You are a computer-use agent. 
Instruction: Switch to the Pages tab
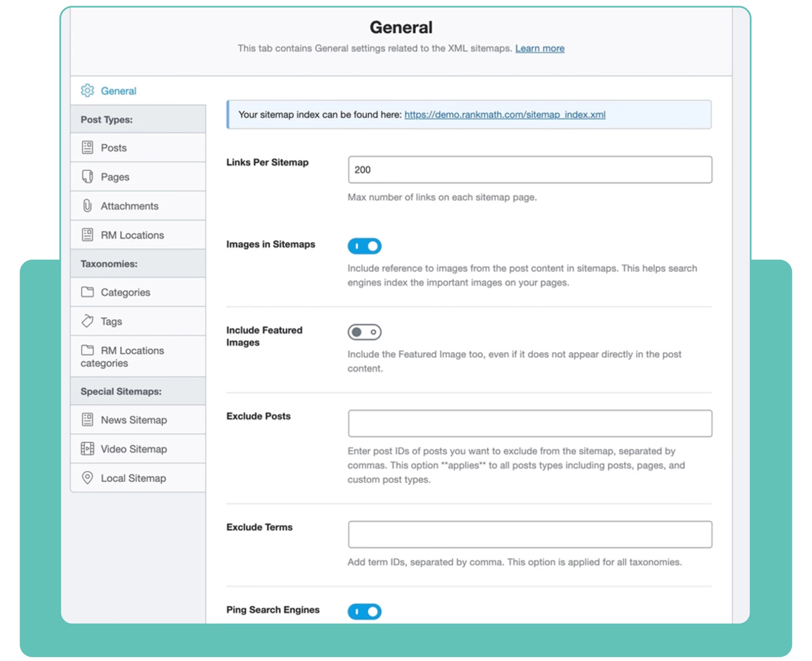pos(138,177)
